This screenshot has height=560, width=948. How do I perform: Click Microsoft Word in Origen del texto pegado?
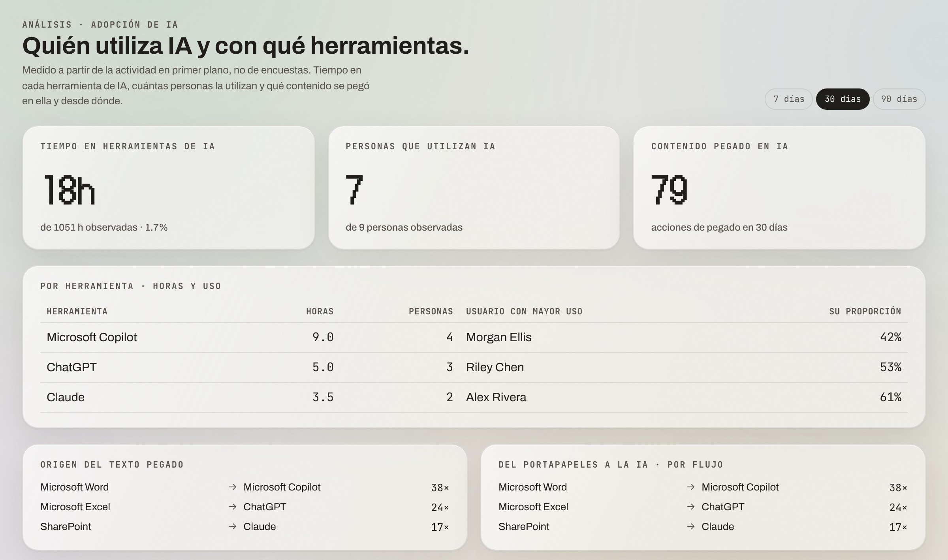click(x=74, y=487)
